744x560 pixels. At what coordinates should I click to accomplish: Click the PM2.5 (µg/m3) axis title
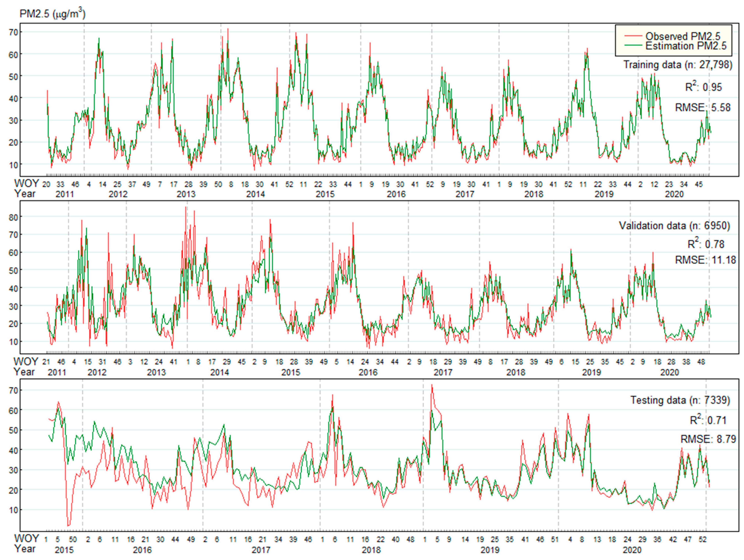coord(53,14)
